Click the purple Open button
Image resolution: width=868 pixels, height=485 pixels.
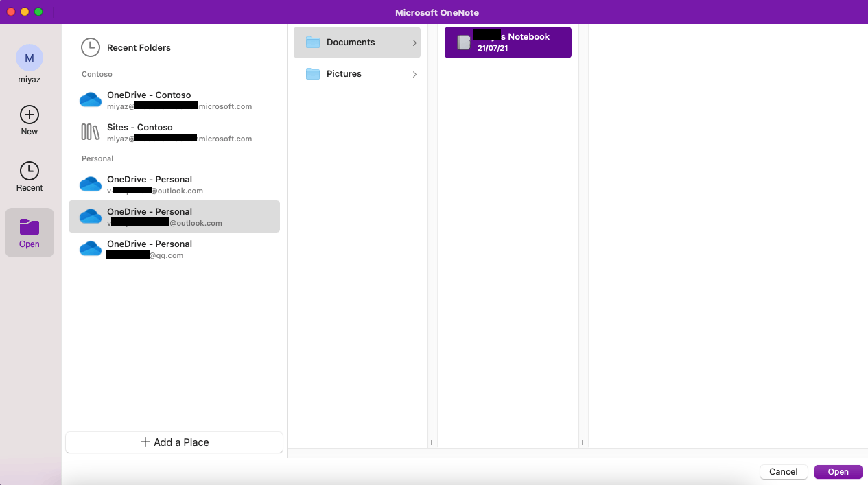838,472
